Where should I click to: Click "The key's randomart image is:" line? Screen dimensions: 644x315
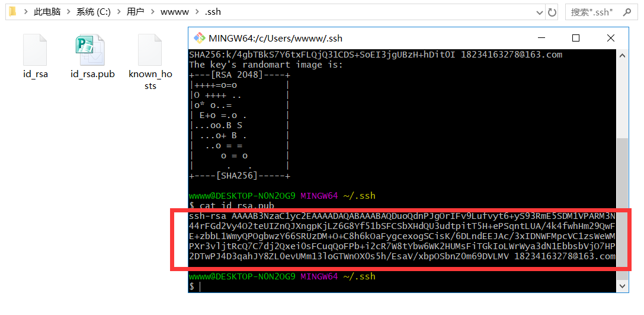pos(266,65)
